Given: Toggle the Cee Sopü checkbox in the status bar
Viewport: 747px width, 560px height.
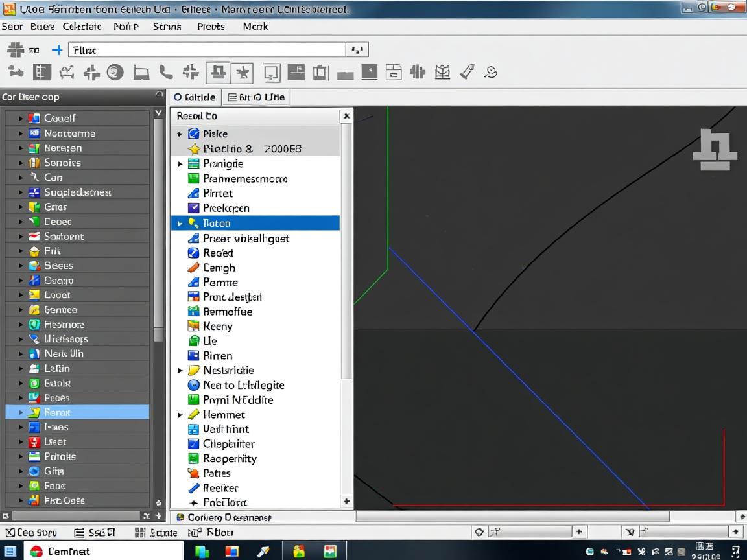Looking at the screenshot, I should click(x=10, y=532).
